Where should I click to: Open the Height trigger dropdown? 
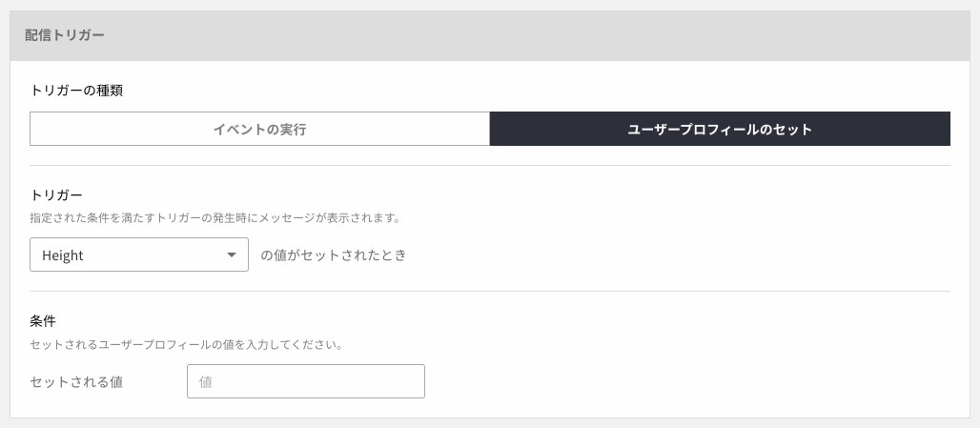point(139,255)
